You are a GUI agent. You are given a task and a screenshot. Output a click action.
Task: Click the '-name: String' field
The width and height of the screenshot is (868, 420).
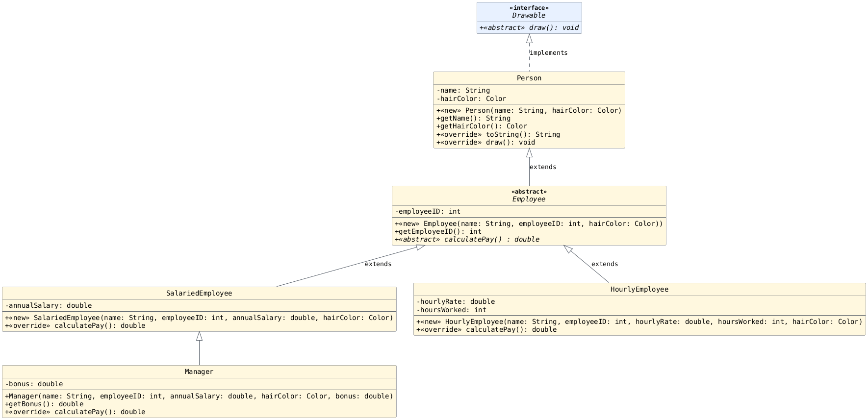(463, 91)
